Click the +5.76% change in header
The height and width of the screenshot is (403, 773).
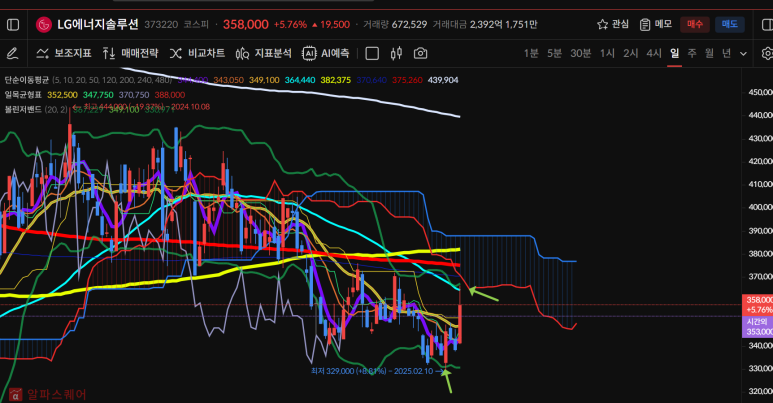point(290,25)
